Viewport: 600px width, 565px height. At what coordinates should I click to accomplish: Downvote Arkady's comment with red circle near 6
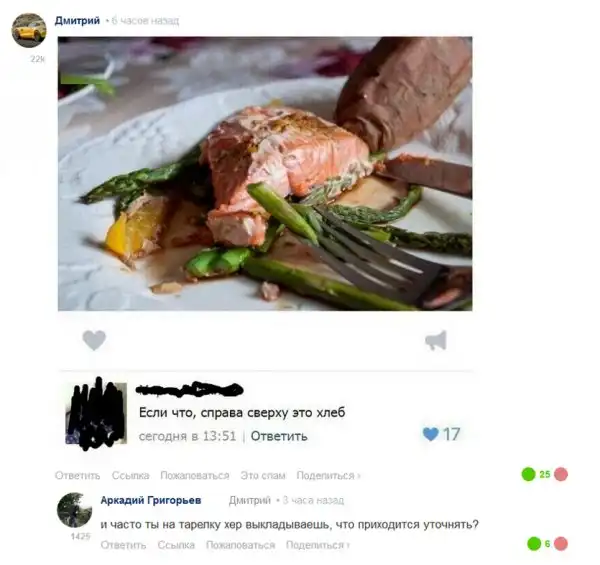point(561,544)
